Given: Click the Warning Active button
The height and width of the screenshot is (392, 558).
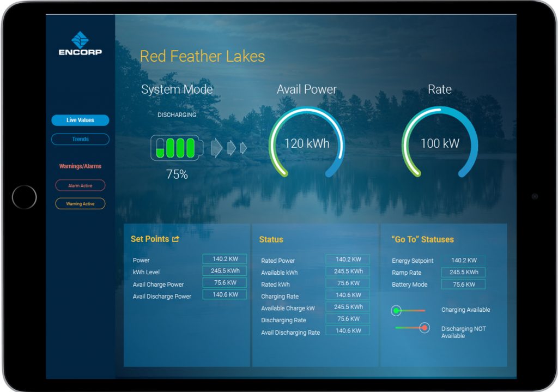Looking at the screenshot, I should tap(80, 204).
